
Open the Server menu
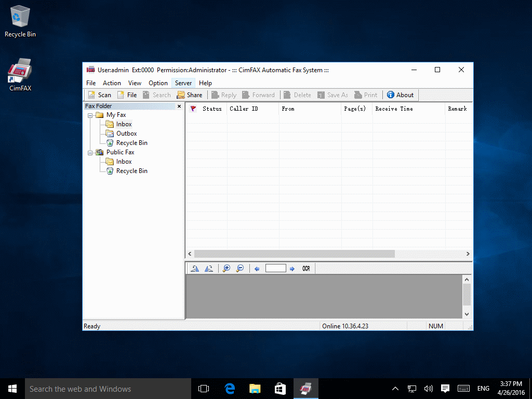pos(183,83)
